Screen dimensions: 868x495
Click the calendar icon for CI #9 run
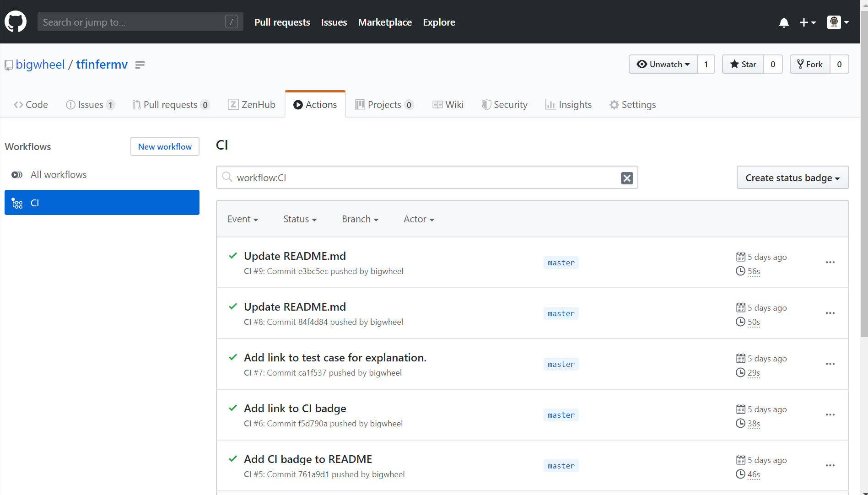(x=741, y=257)
